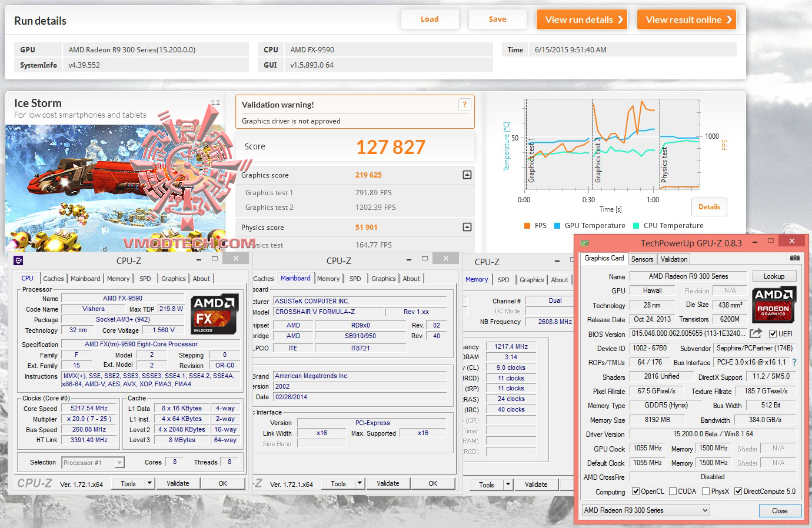The image size is (812, 528).
Task: Open the Processor #1 selection dropdown
Action: [119, 463]
